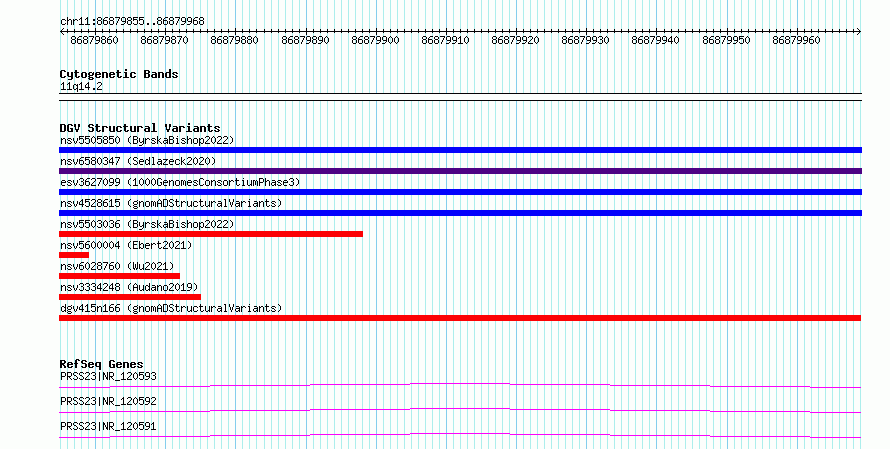Click the red bar under nsv3334248
This screenshot has width=890, height=449.
(x=130, y=297)
